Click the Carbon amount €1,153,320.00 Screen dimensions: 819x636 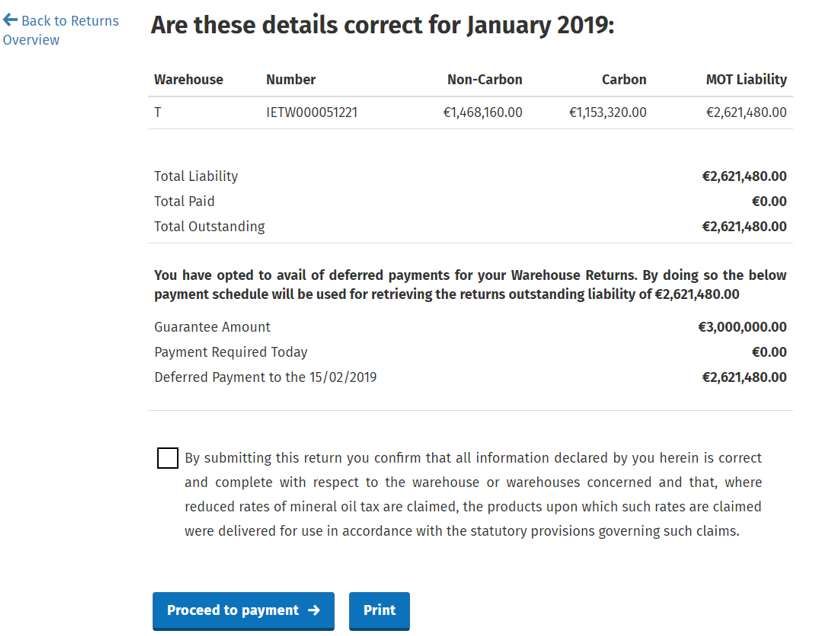coord(607,112)
